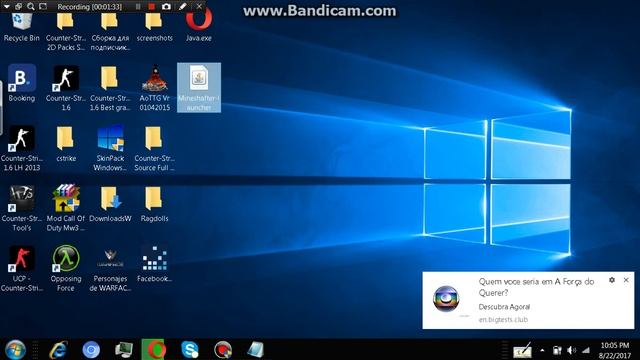The image size is (640, 360).
Task: Select the Counter-Str.. 2D Packs folder
Action: coord(66,32)
